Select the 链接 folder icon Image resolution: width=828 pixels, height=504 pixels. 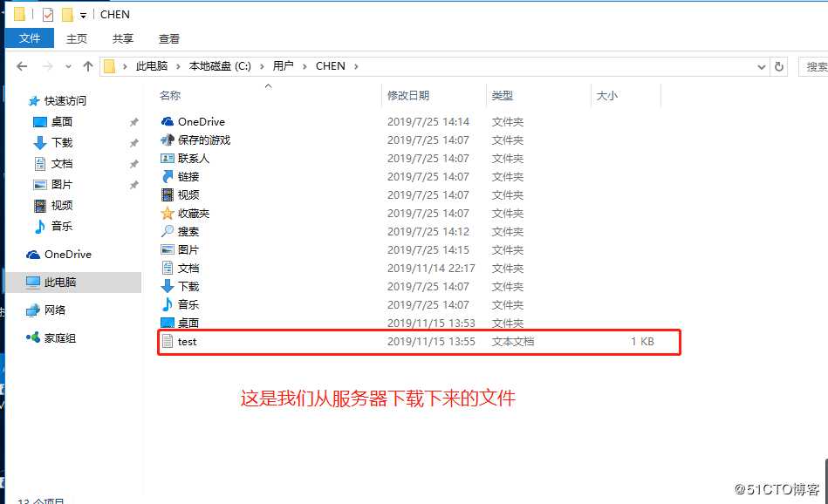click(168, 177)
